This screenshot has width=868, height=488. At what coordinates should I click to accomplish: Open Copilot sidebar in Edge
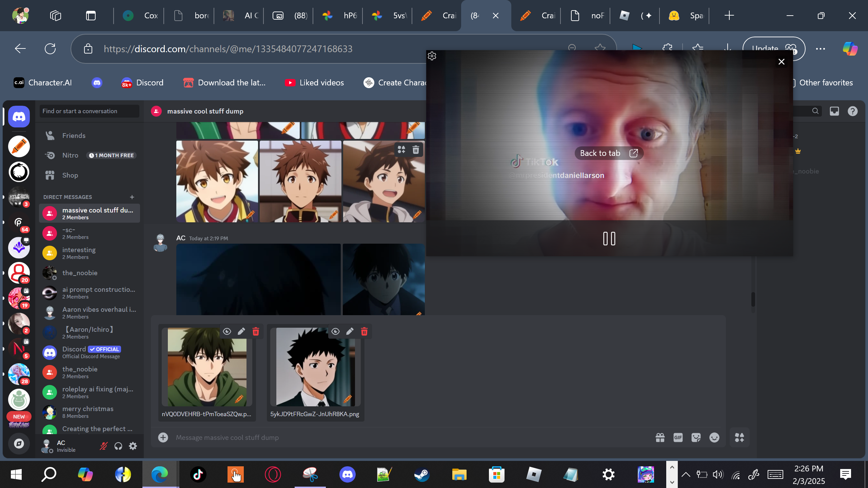point(850,49)
